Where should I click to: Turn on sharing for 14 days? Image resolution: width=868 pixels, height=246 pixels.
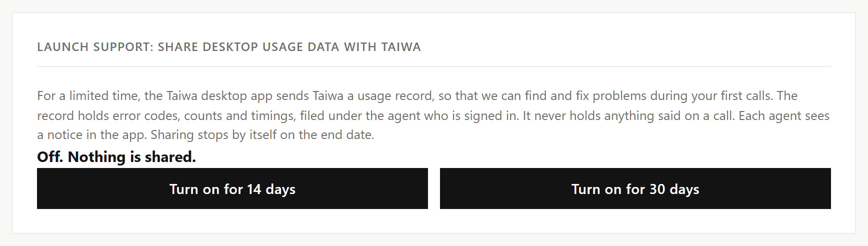click(232, 188)
